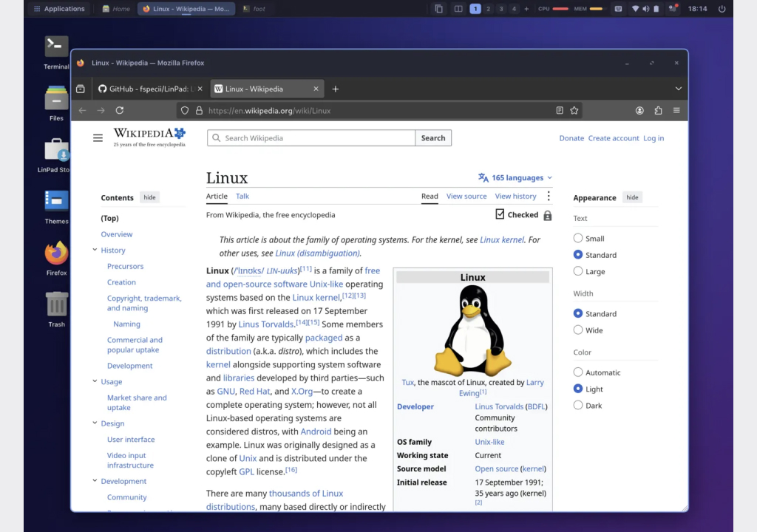The height and width of the screenshot is (532, 757).
Task: Open the Wikipedia main menu hamburger icon
Action: (x=98, y=138)
